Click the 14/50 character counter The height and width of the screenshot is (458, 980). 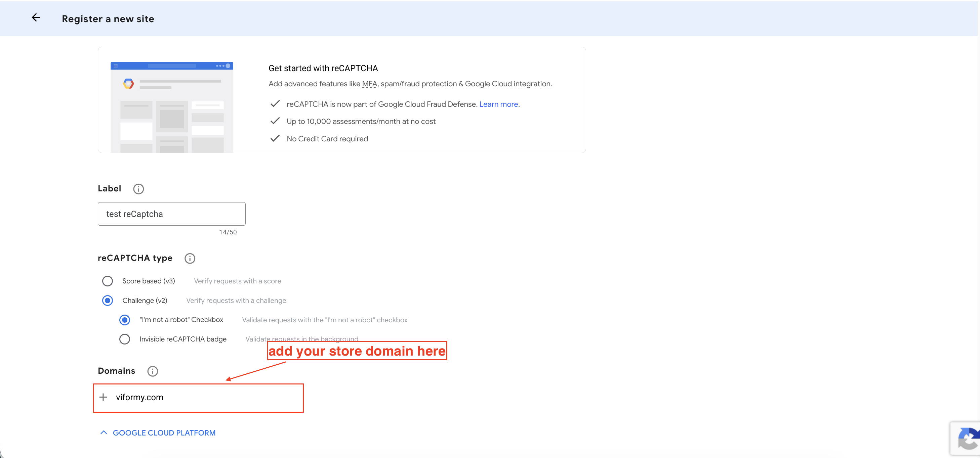[228, 232]
